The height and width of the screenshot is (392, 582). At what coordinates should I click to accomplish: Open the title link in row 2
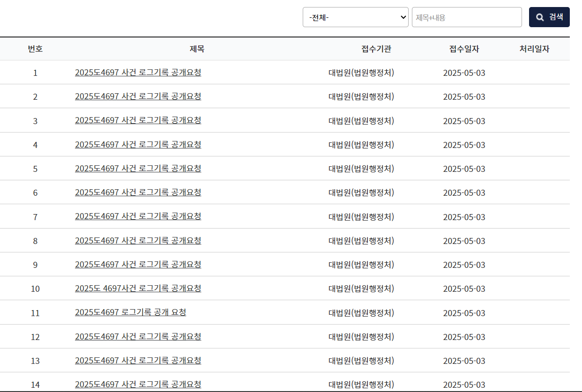[138, 96]
